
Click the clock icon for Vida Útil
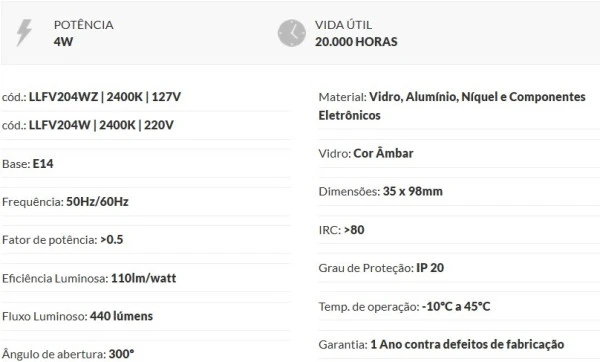[292, 33]
